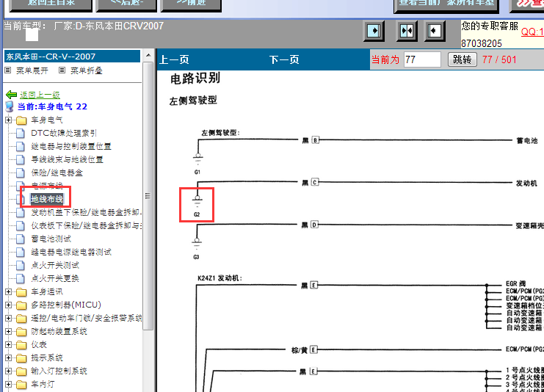Expand the 遥控/电动车门锁 tree node
The width and height of the screenshot is (544, 392).
(x=9, y=318)
